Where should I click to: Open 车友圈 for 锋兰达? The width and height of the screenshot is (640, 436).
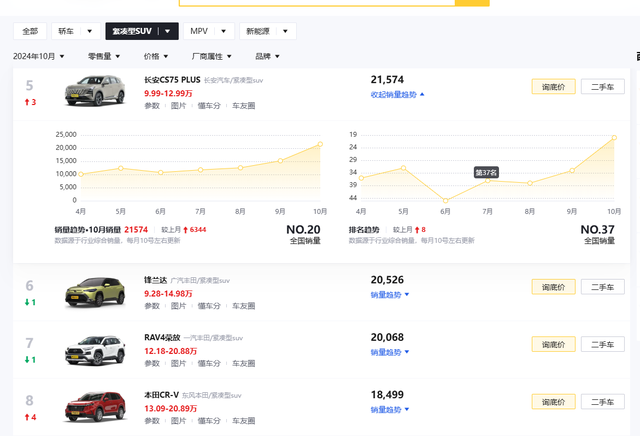pos(244,306)
